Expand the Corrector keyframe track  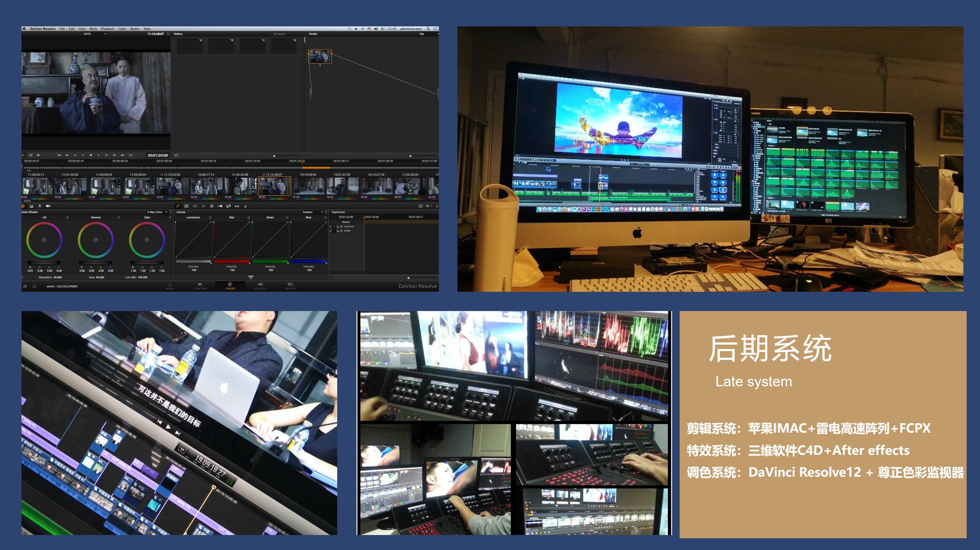pos(331,227)
